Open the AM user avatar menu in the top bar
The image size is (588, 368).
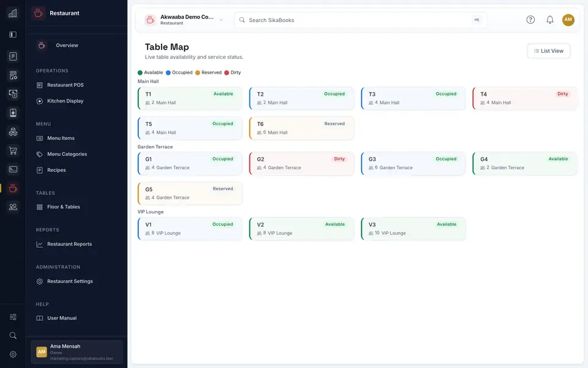click(568, 20)
